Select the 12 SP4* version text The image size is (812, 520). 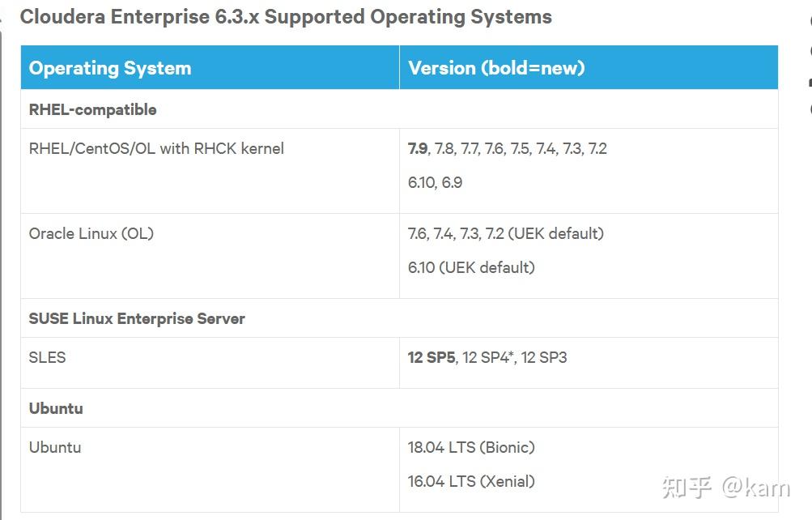[487, 357]
